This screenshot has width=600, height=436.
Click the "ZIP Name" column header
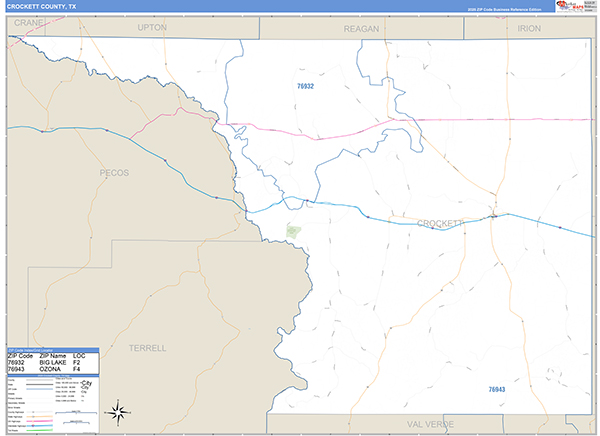pos(53,356)
